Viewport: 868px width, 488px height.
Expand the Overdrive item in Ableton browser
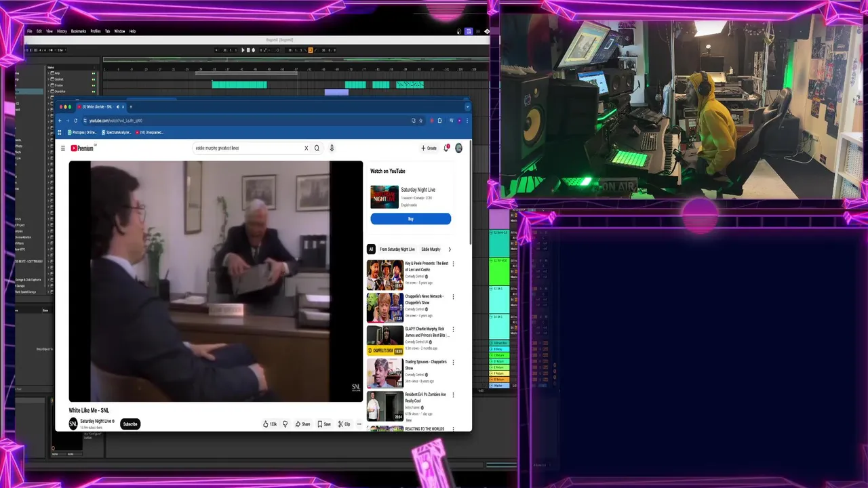pyautogui.click(x=48, y=91)
